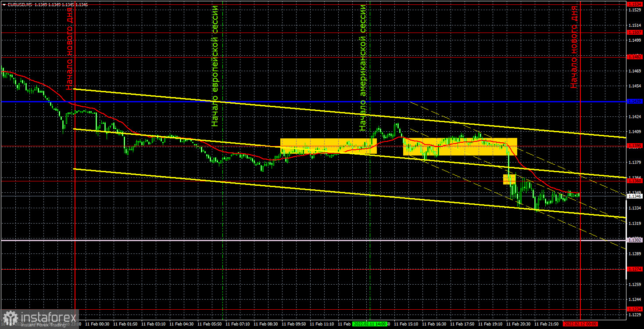Select the green 'Начало американской сессии' vertical label
This screenshot has height=329, width=644.
coord(363,68)
